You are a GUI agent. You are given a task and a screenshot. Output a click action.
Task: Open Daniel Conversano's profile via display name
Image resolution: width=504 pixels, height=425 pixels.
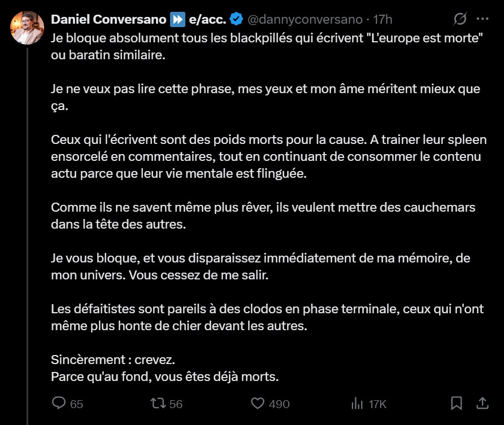tap(110, 19)
